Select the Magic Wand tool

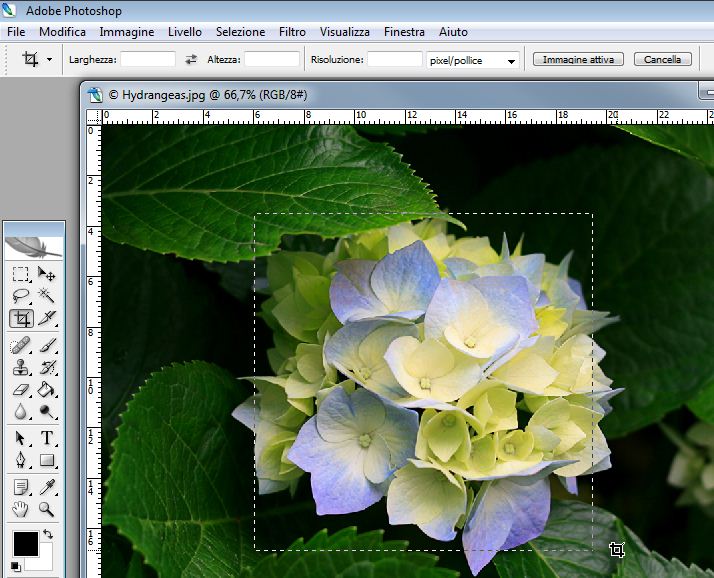tap(46, 296)
